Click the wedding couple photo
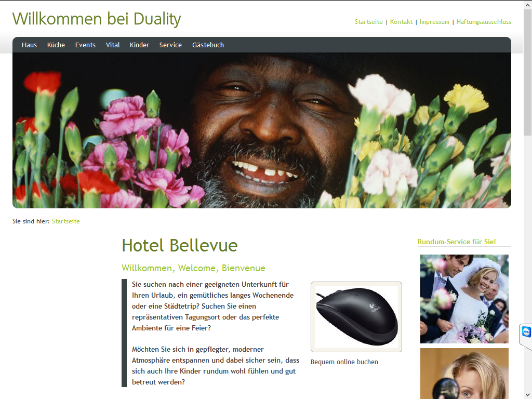 pyautogui.click(x=464, y=299)
